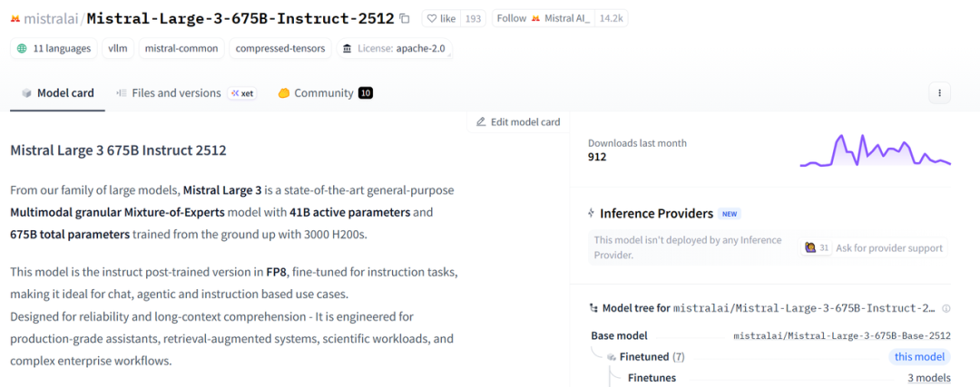Screen dimensions: 980x387
Task: Open the Mistral-Large-3-675B-Base-2512 base model link
Action: pos(842,335)
